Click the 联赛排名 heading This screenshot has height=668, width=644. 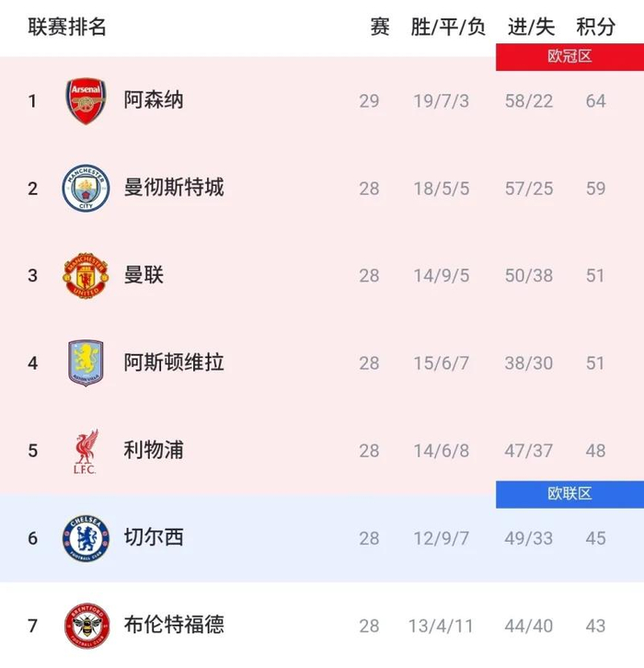coord(67,27)
